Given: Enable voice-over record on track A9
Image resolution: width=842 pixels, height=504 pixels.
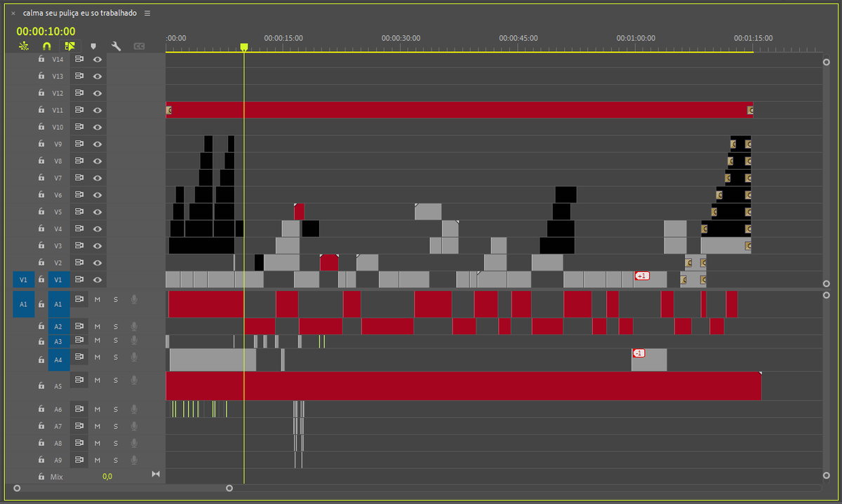Looking at the screenshot, I should click(133, 460).
